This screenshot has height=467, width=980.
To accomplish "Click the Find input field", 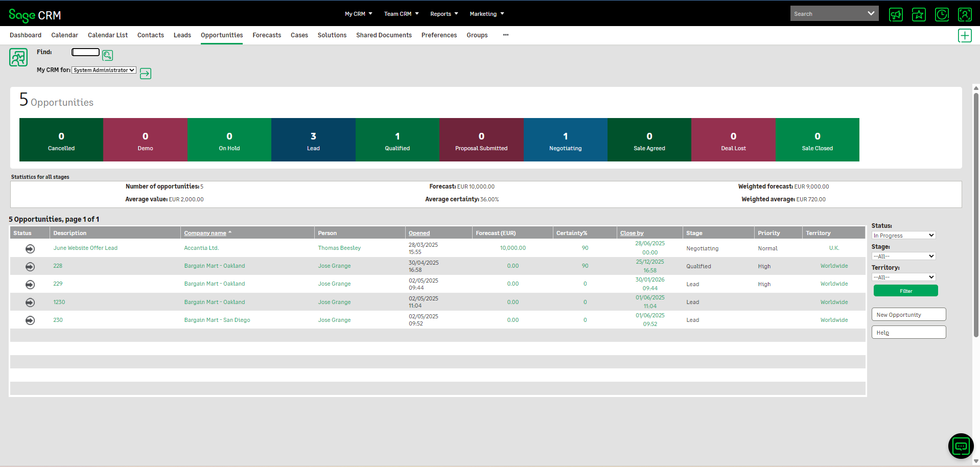I will point(85,52).
